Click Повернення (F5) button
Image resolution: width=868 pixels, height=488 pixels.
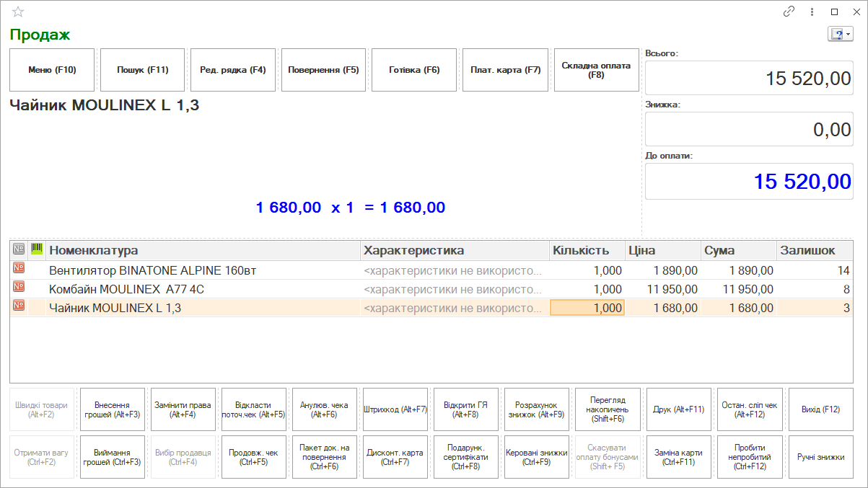323,70
